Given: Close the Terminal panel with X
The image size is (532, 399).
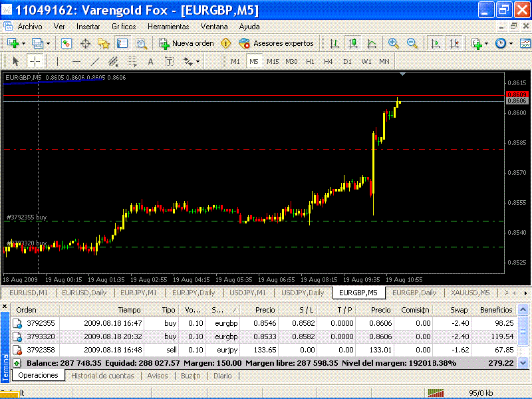Looking at the screenshot, I should pos(5,307).
